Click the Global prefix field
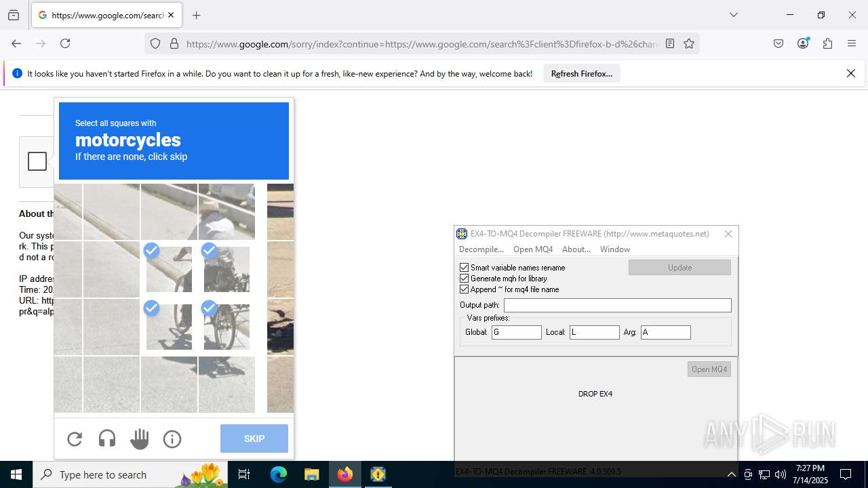868x488 pixels. click(x=517, y=332)
